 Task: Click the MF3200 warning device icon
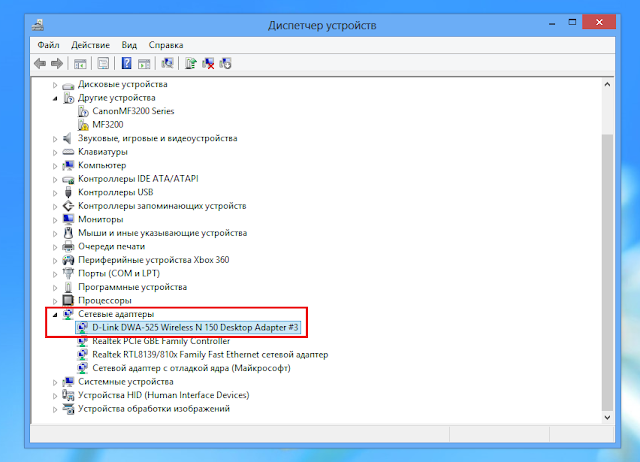click(x=83, y=124)
